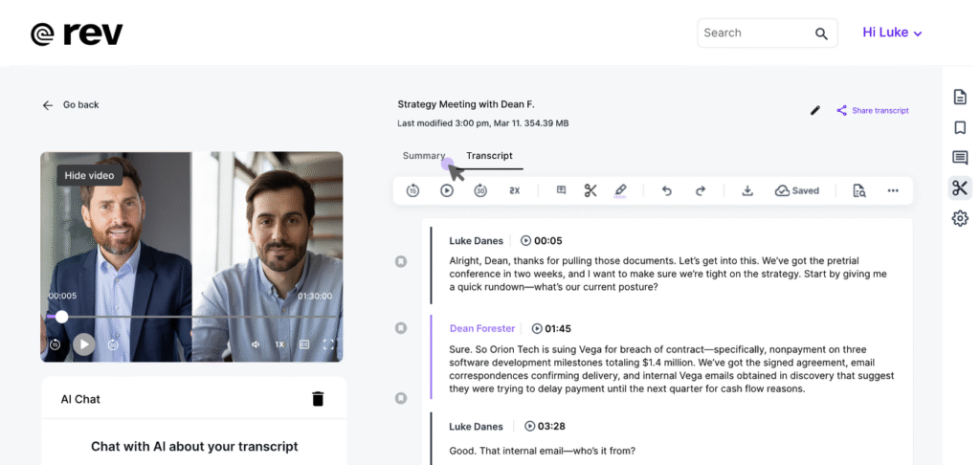980x465 pixels.
Task: Rewind the video 15 seconds
Action: tap(55, 344)
